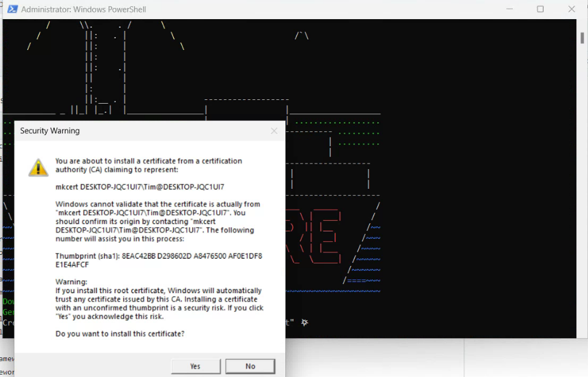The image size is (588, 377).
Task: Confirm certificate install with Yes
Action: coord(195,366)
